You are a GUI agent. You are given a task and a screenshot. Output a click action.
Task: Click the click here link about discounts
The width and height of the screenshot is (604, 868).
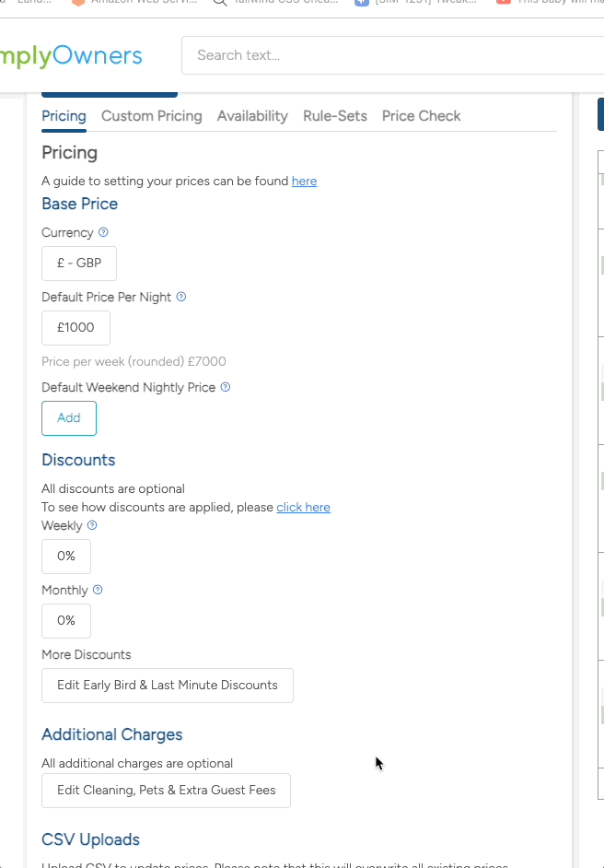[303, 507]
